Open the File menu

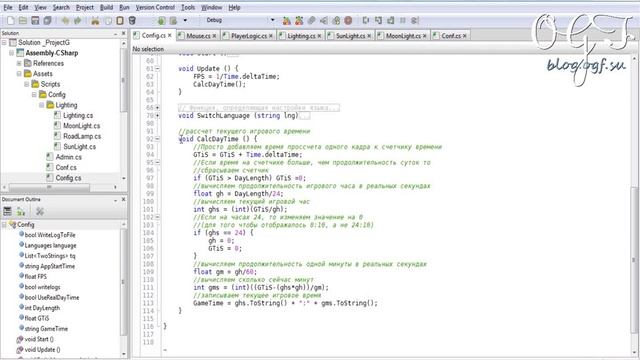8,7
